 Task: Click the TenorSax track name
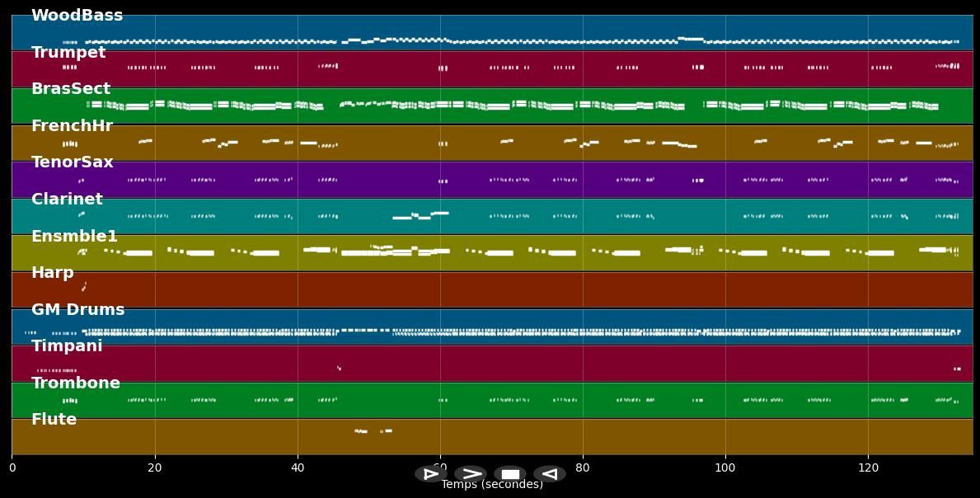tap(73, 162)
